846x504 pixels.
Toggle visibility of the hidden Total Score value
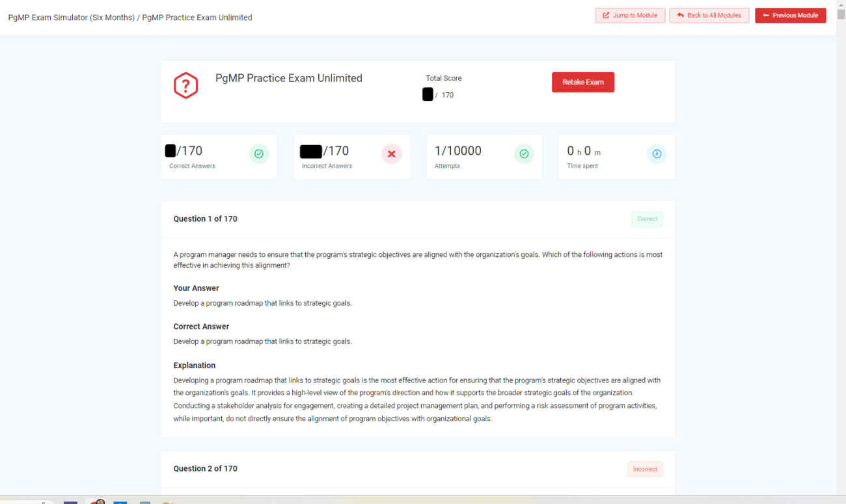(x=428, y=94)
